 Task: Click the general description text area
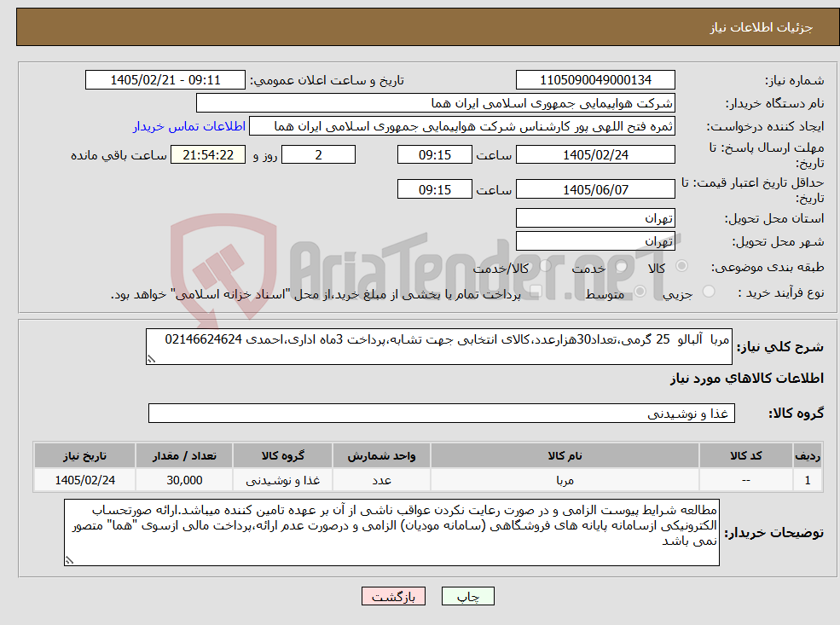438,346
